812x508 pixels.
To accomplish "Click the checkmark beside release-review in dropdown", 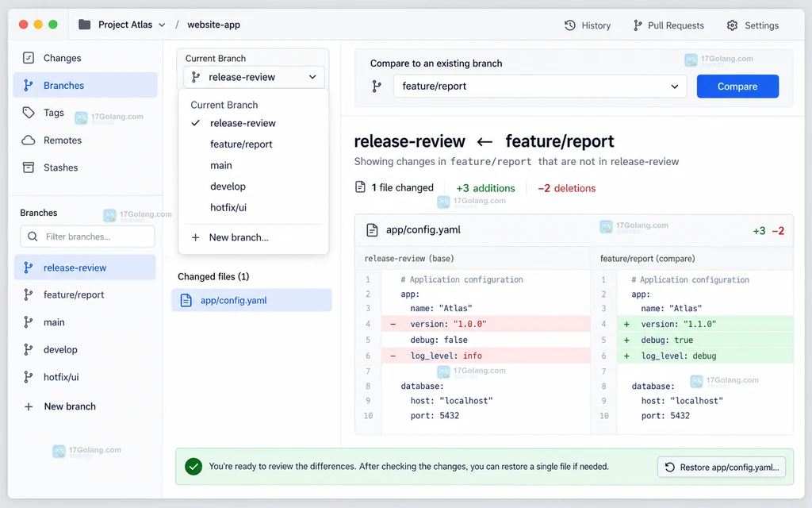I will pyautogui.click(x=195, y=123).
